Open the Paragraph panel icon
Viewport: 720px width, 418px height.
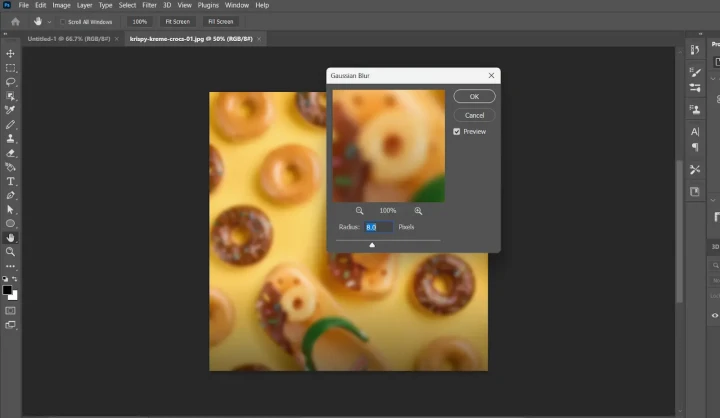tap(695, 147)
